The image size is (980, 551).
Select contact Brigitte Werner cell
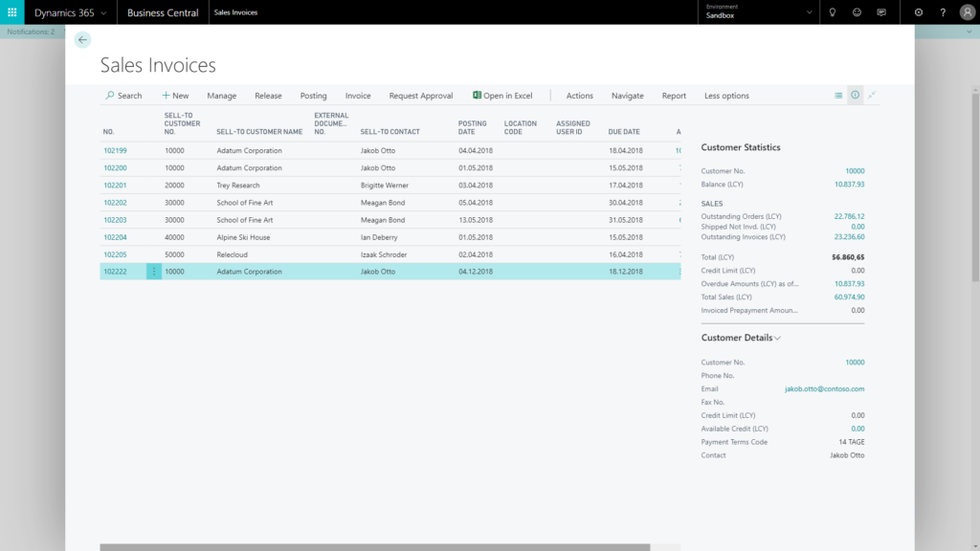pyautogui.click(x=385, y=186)
